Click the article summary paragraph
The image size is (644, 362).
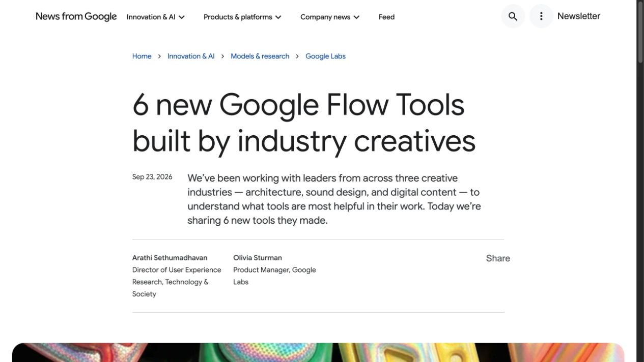coord(334,199)
